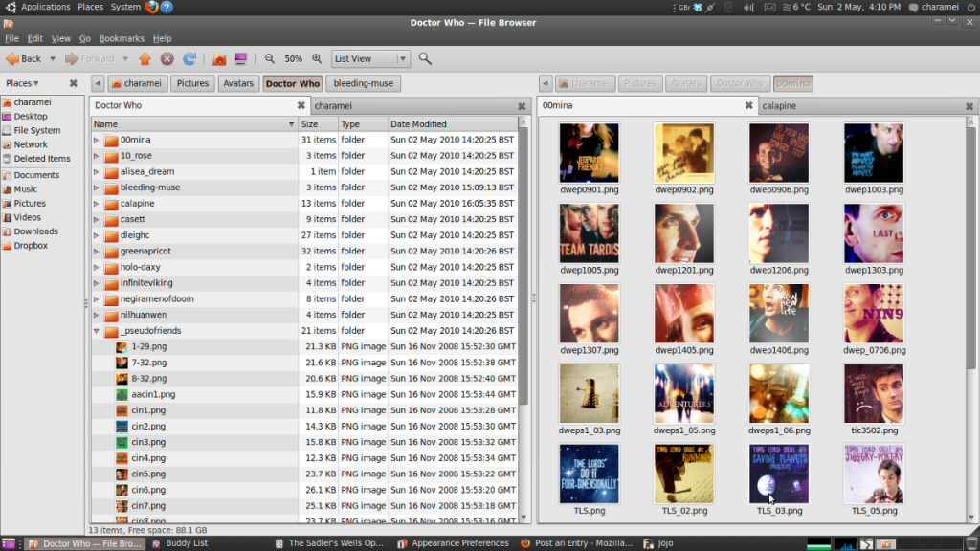The image size is (980, 551).
Task: Close the charamei tab
Action: click(522, 106)
